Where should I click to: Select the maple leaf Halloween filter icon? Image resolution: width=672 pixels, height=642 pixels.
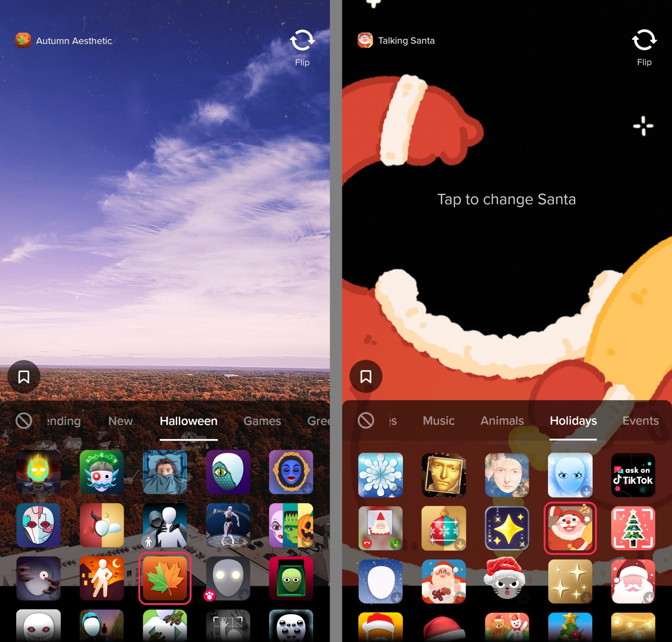click(x=167, y=576)
